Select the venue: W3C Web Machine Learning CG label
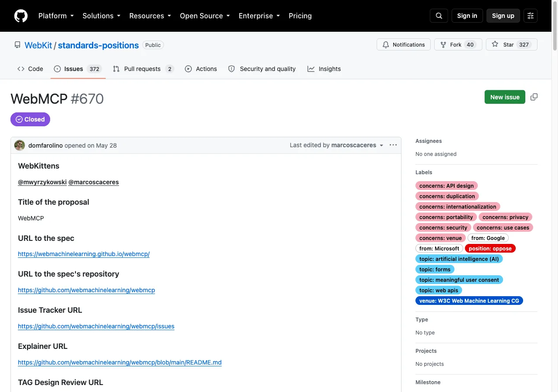 (x=469, y=301)
